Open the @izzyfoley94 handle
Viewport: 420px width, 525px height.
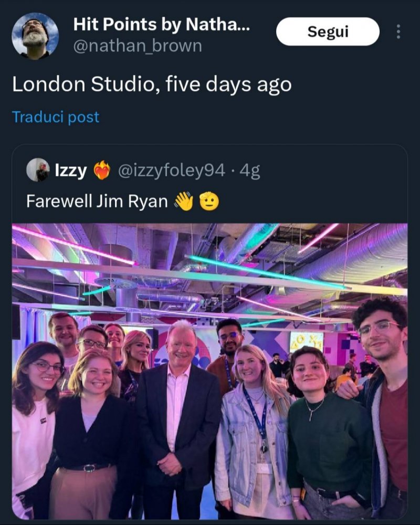point(172,171)
